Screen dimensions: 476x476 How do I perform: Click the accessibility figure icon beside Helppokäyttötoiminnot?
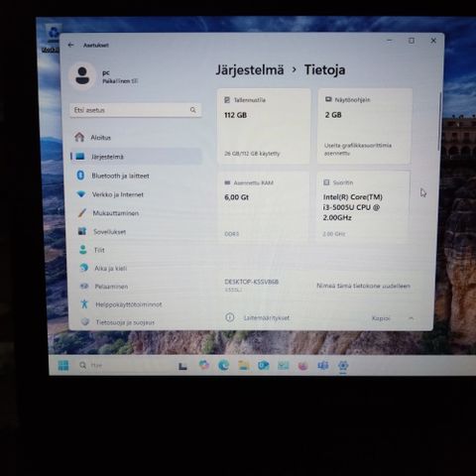point(84,303)
